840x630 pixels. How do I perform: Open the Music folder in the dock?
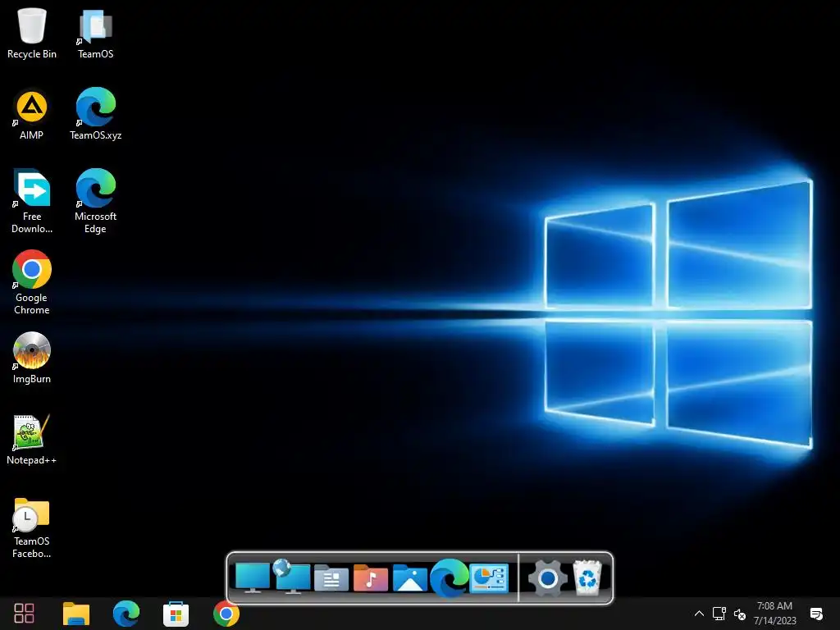click(370, 578)
